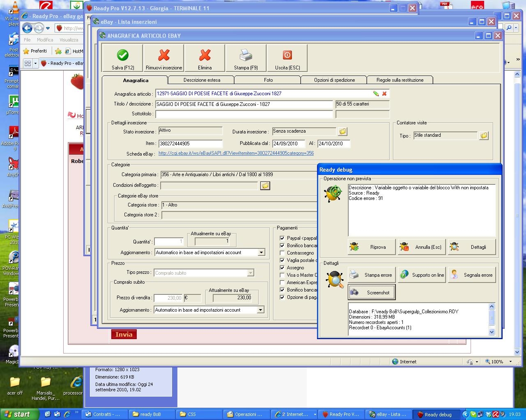Click the Salva (F12) green checkmark icon

coord(122,55)
